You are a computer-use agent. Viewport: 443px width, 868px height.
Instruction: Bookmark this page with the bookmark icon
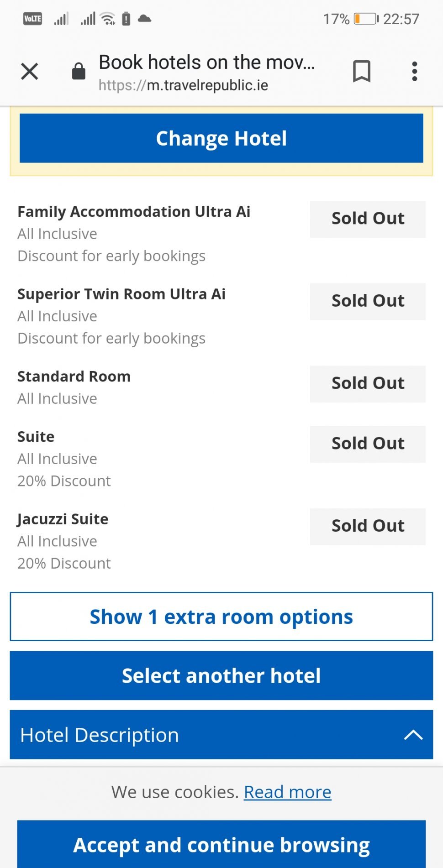click(x=361, y=71)
